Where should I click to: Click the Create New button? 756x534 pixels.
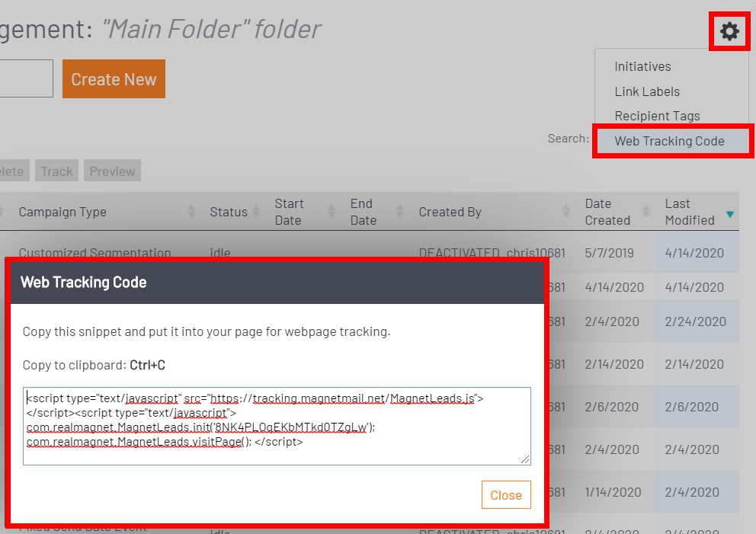coord(114,79)
